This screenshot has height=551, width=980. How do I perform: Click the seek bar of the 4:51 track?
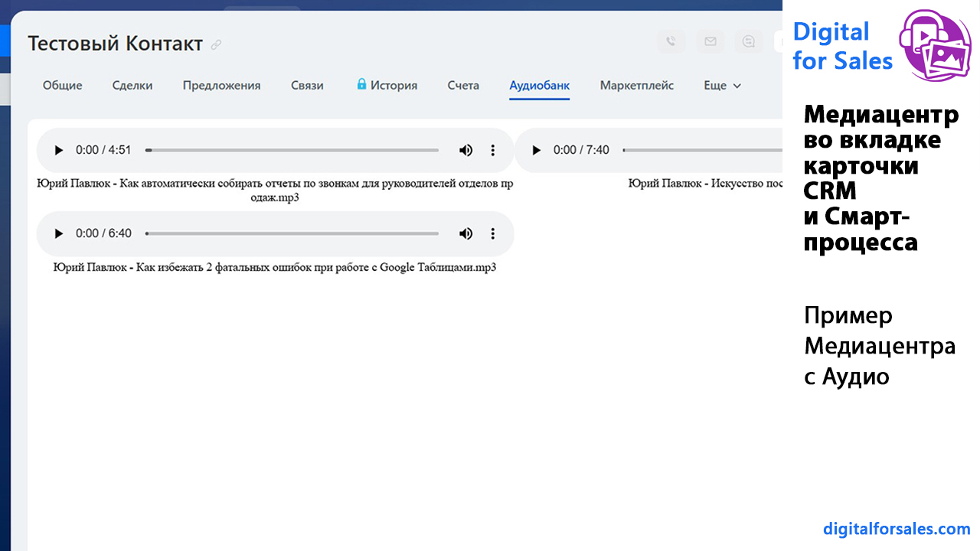point(292,150)
